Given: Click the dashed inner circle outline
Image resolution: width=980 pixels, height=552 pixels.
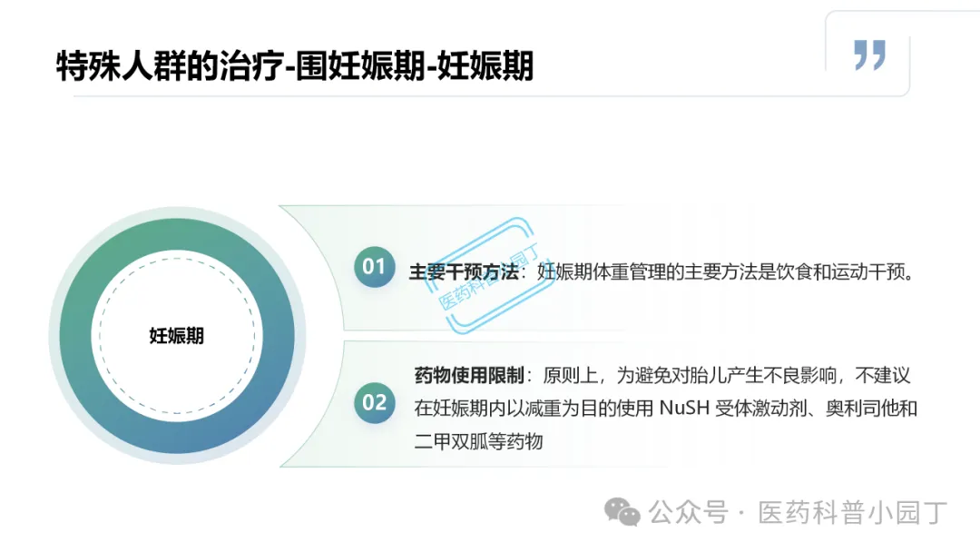Looking at the screenshot, I should point(177,336).
